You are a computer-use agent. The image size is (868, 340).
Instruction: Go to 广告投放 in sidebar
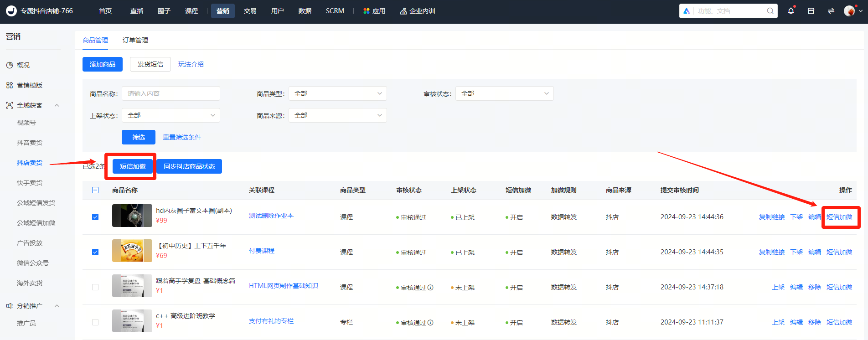click(x=30, y=243)
